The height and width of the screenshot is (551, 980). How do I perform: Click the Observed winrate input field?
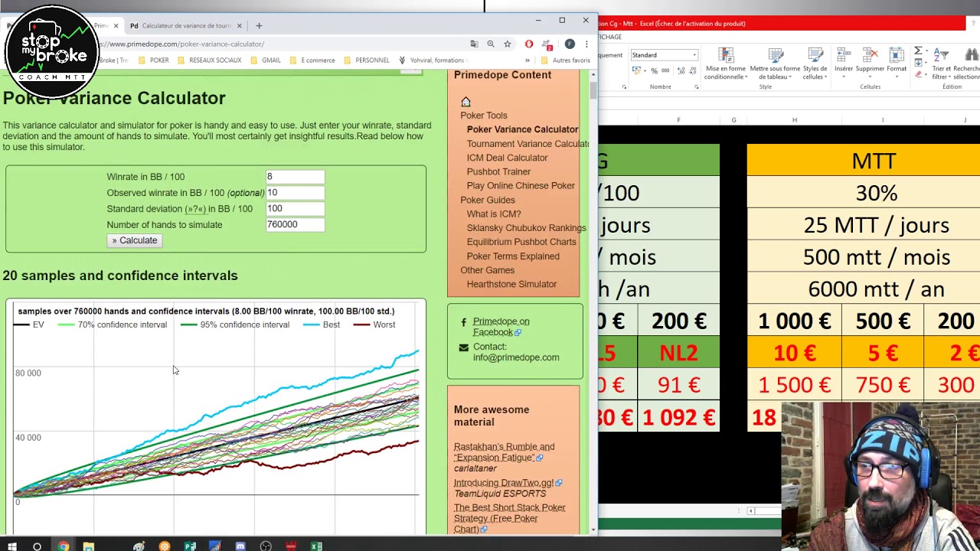pos(295,193)
